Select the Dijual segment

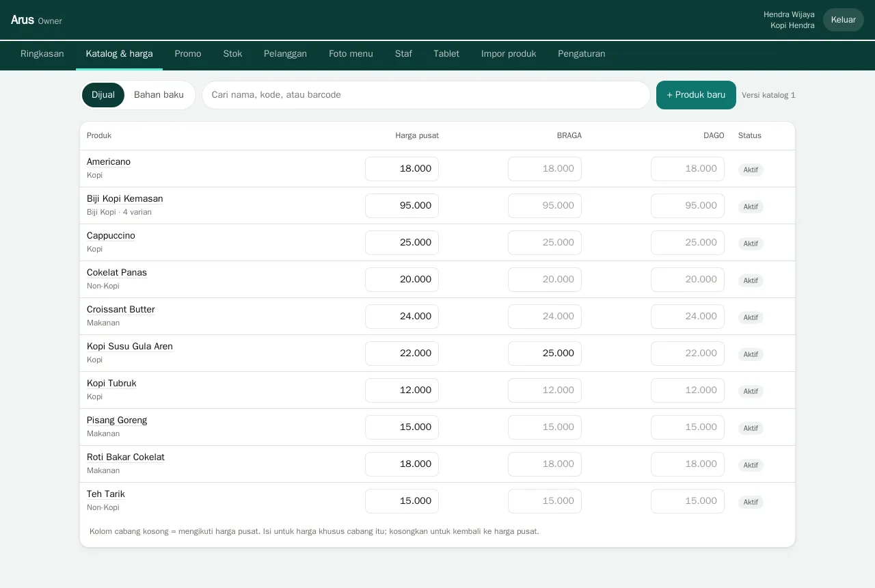(103, 95)
